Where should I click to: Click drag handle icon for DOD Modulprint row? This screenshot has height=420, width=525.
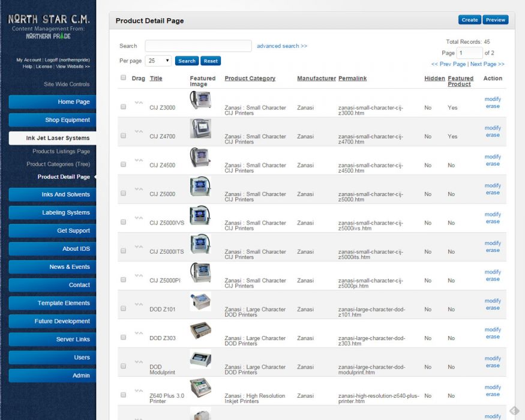[139, 362]
